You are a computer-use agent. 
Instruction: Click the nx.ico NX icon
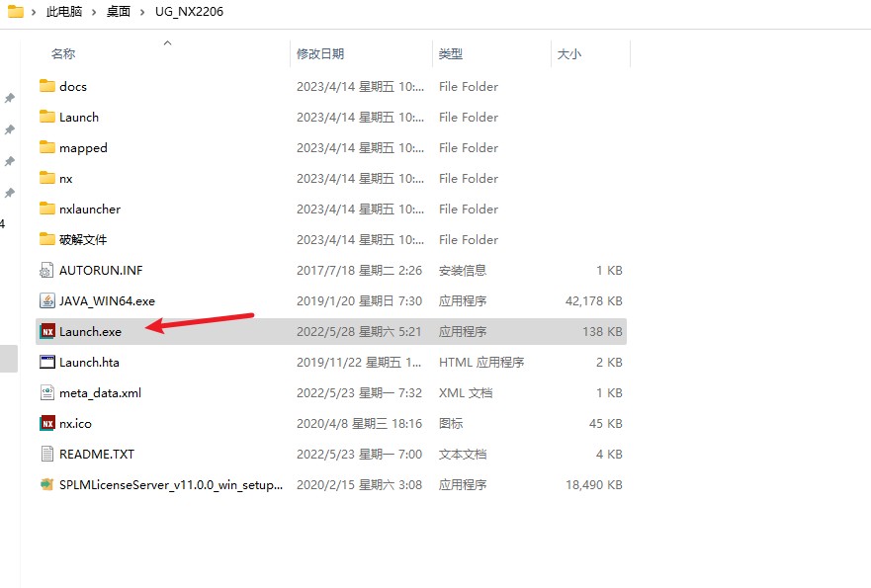point(47,423)
